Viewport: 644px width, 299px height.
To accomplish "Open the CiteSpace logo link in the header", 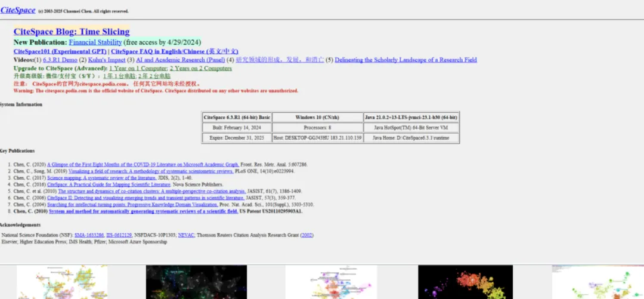I will [18, 10].
